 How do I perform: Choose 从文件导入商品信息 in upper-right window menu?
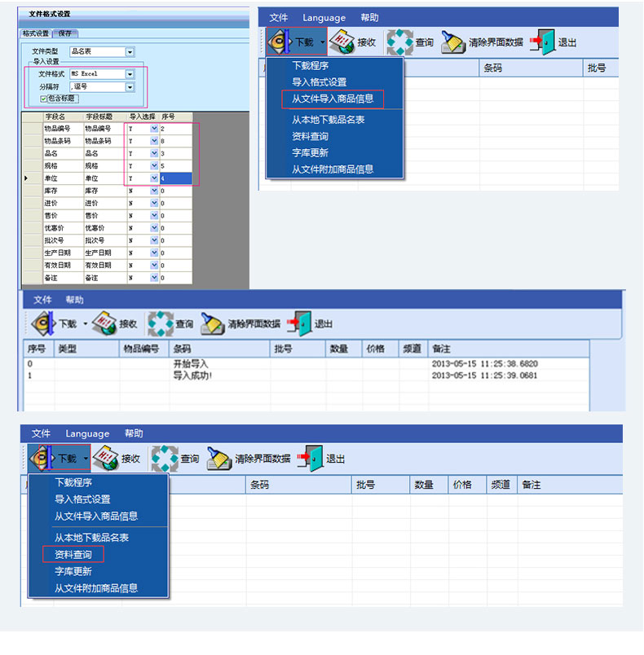(x=333, y=99)
